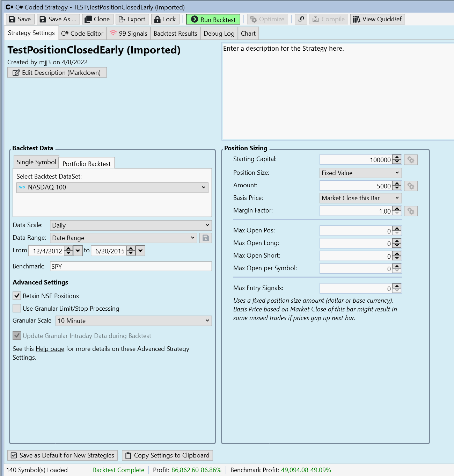The height and width of the screenshot is (476, 454).
Task: Open the Backtest Results tab
Action: point(175,34)
